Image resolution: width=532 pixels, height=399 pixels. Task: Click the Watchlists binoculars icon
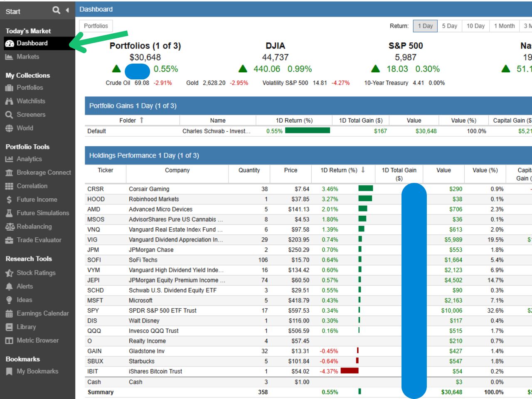click(x=10, y=101)
